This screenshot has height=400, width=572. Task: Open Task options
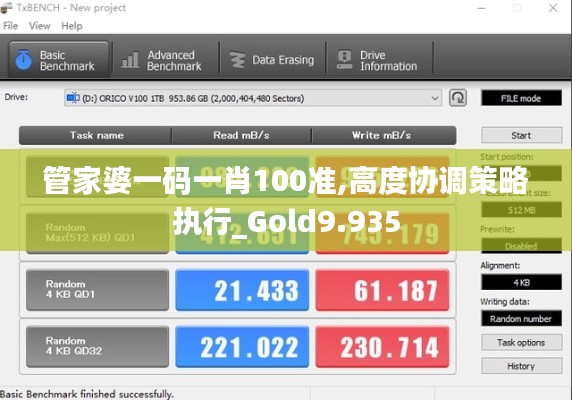[521, 342]
